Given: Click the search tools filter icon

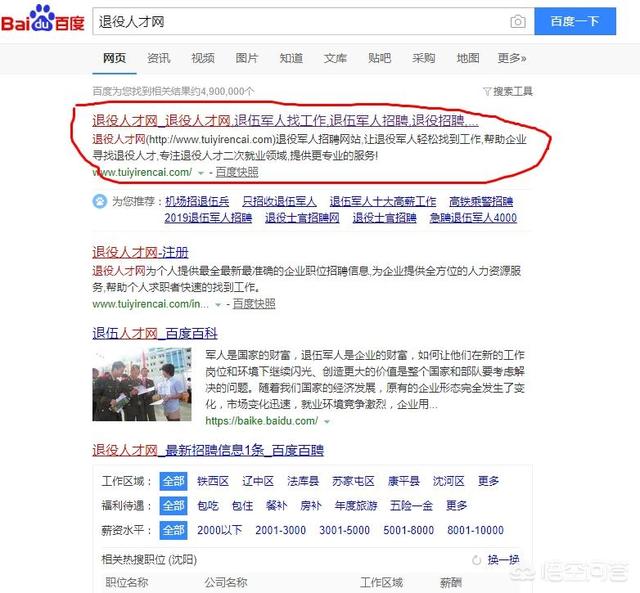Looking at the screenshot, I should click(487, 91).
